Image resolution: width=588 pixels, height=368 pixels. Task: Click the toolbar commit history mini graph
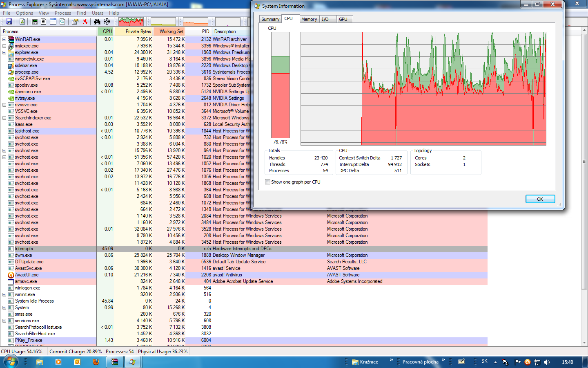coord(163,22)
